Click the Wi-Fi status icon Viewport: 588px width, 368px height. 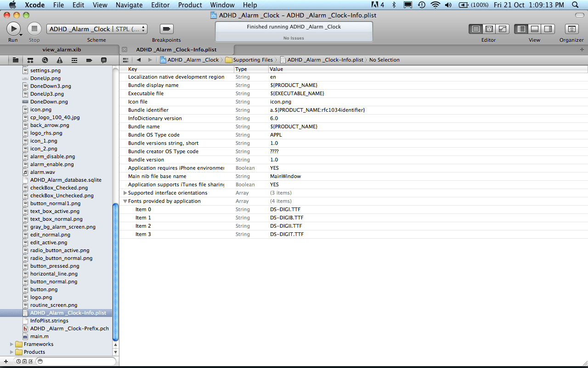435,5
